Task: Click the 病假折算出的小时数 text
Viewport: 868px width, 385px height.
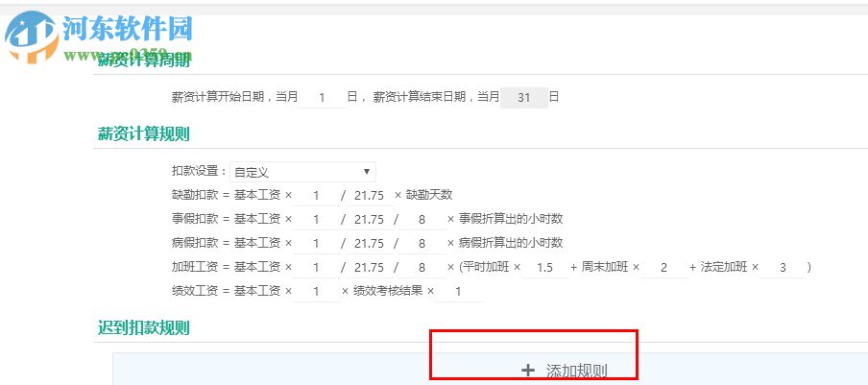Action: 511,242
